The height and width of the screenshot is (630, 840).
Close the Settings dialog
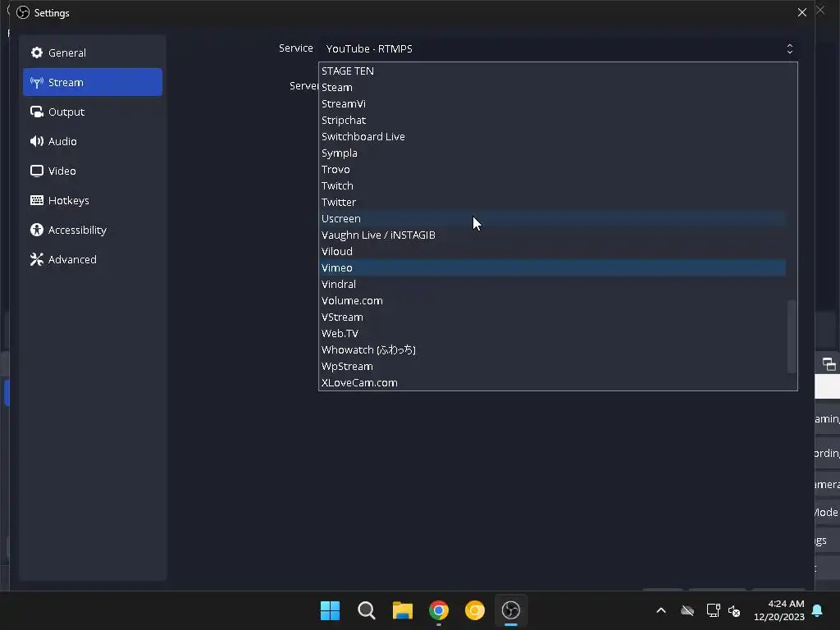coord(801,12)
